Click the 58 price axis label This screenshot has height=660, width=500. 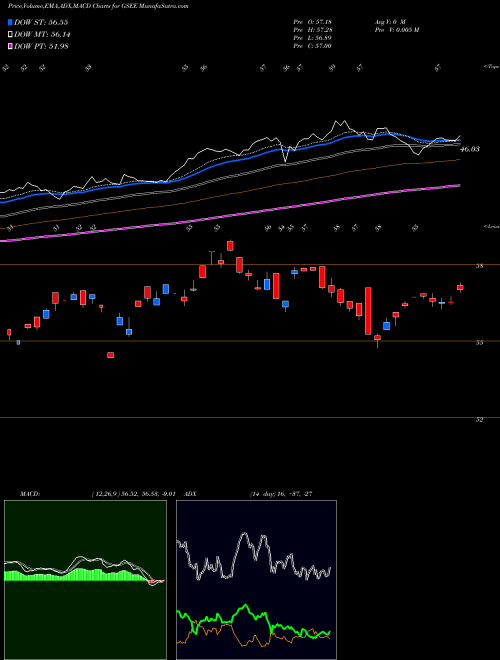pyautogui.click(x=480, y=266)
